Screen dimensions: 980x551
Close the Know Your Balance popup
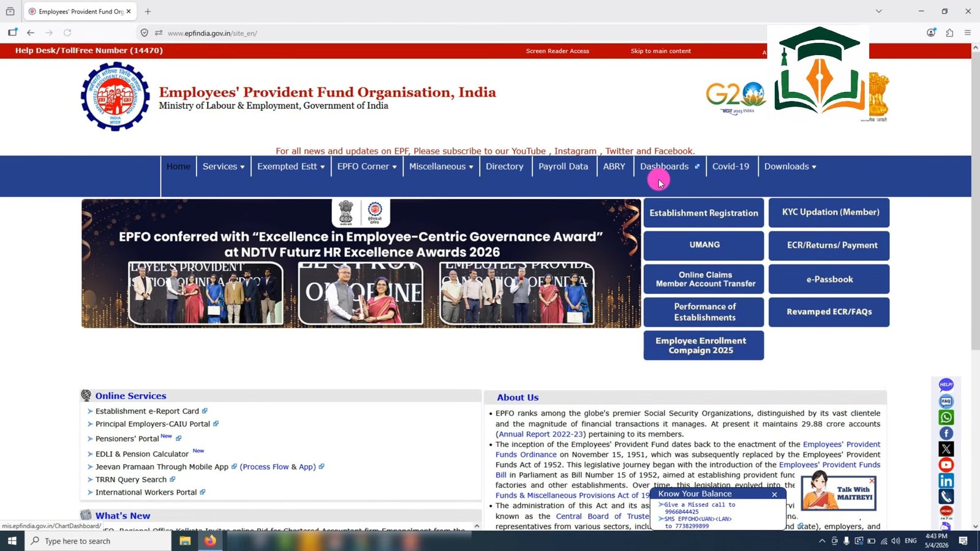tap(774, 494)
